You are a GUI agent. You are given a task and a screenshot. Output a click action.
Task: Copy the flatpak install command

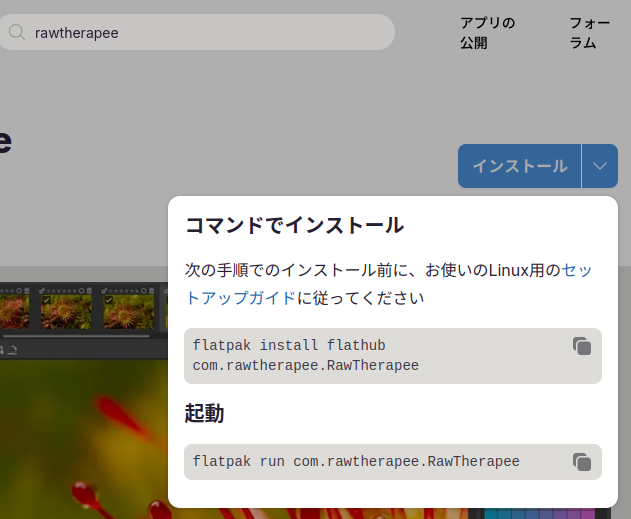click(x=582, y=346)
